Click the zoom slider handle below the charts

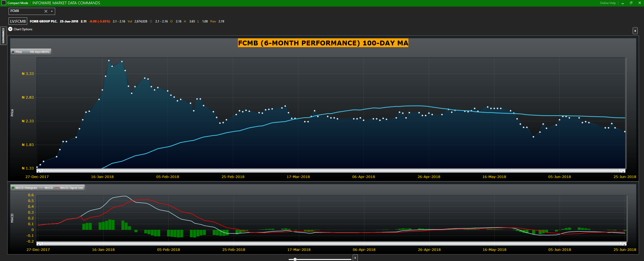(x=295, y=259)
